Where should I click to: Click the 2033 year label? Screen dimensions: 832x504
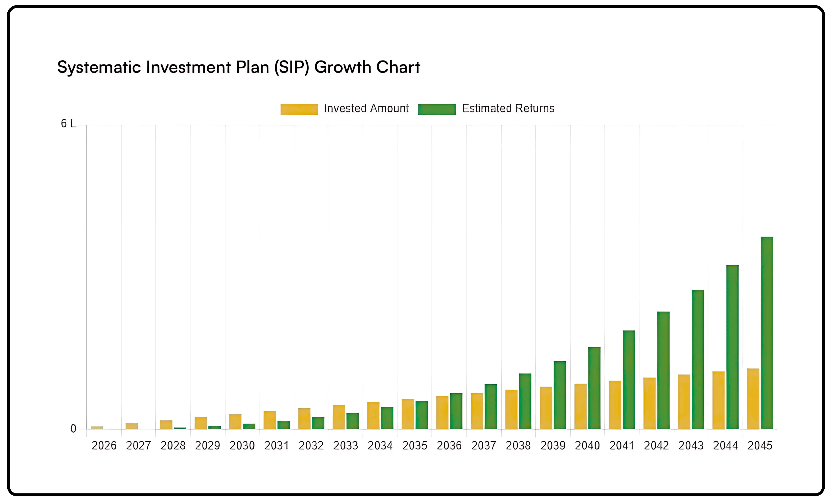[346, 446]
